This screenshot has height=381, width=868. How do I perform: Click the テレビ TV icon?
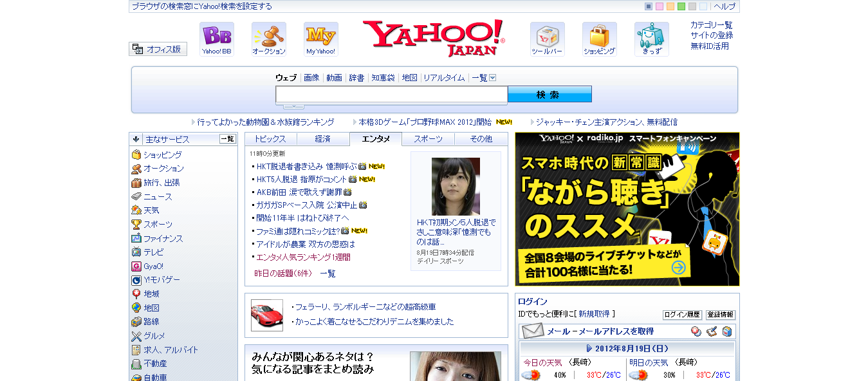136,252
